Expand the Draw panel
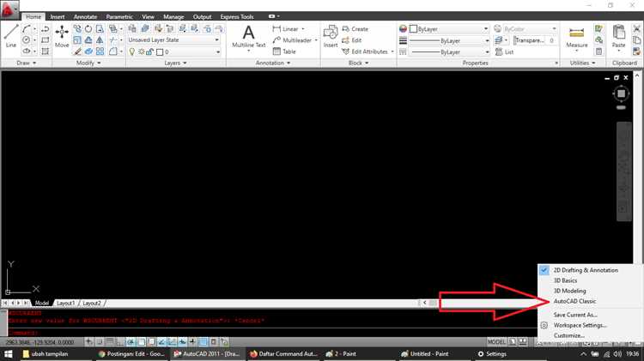Viewport: 644px width, 361px height. click(27, 63)
